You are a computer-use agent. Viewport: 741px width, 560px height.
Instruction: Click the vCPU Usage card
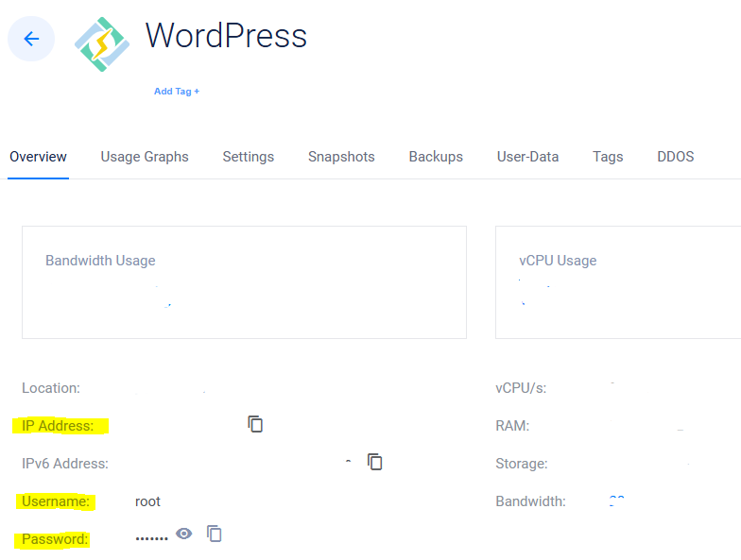(x=618, y=282)
